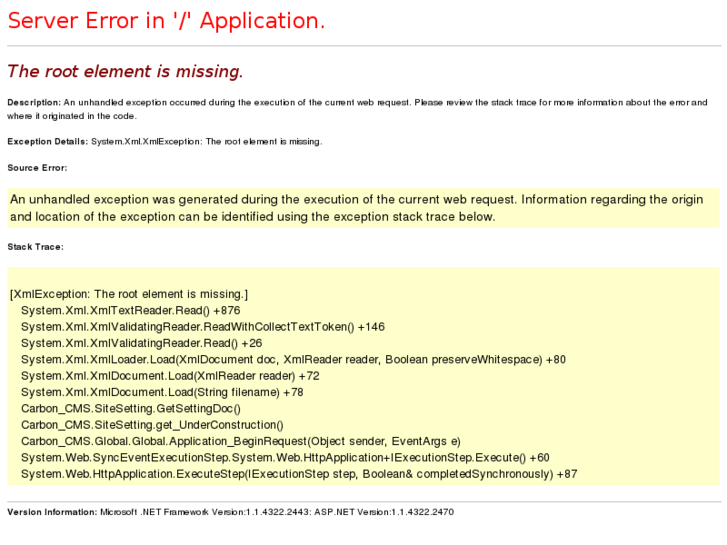727x545 pixels.
Task: Select 'Microsoft .NET Framework Version:1.1.4322.2443' text
Action: coord(204,512)
